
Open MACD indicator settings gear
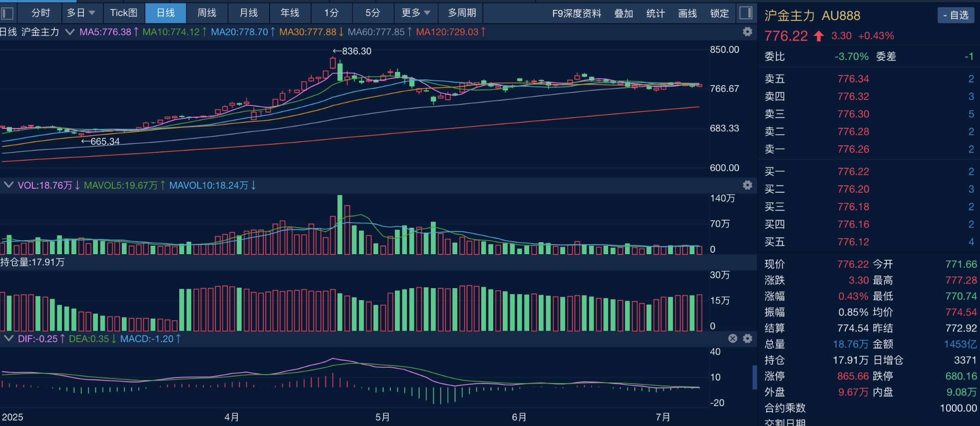[x=747, y=338]
